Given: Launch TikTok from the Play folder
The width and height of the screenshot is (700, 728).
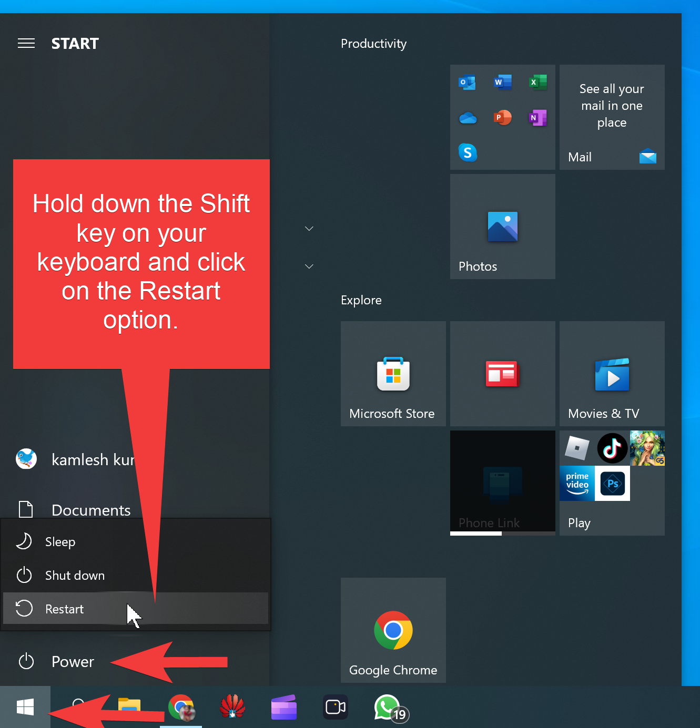Looking at the screenshot, I should tap(612, 448).
